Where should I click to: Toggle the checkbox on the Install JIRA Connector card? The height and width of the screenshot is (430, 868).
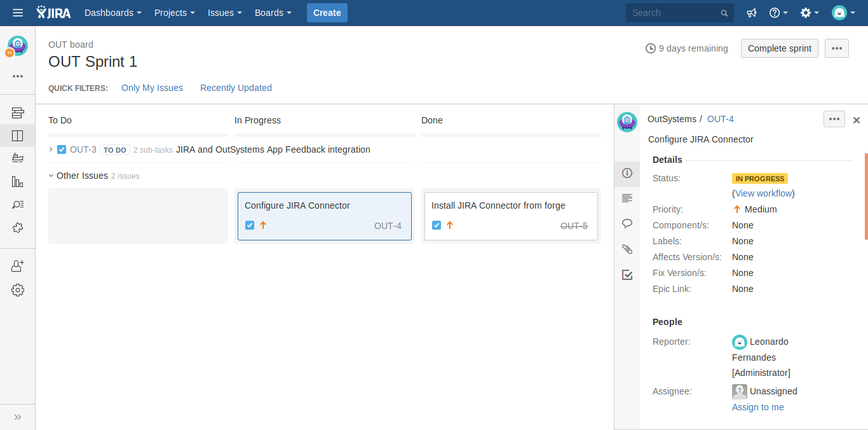(x=437, y=225)
